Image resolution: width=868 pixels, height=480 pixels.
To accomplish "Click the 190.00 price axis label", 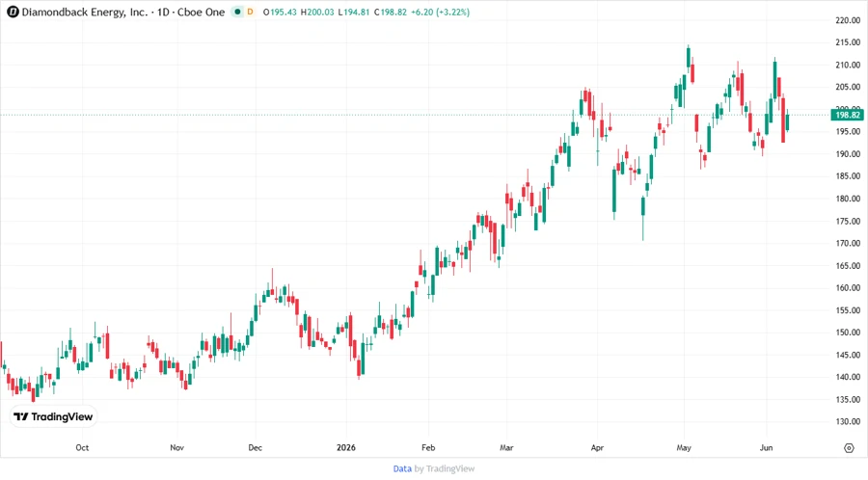I will pos(848,153).
